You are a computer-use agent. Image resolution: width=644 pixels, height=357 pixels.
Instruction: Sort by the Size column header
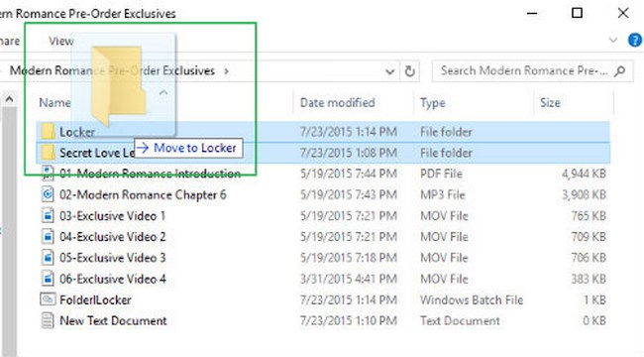click(550, 103)
